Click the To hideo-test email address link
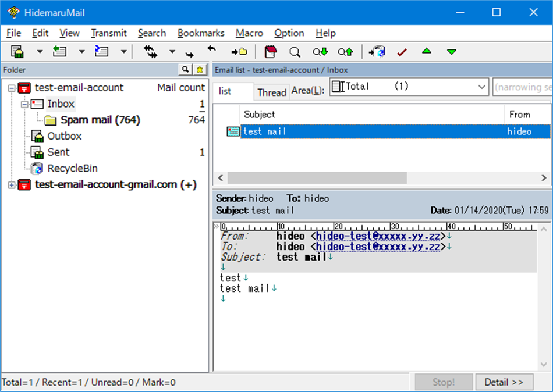 coord(378,247)
